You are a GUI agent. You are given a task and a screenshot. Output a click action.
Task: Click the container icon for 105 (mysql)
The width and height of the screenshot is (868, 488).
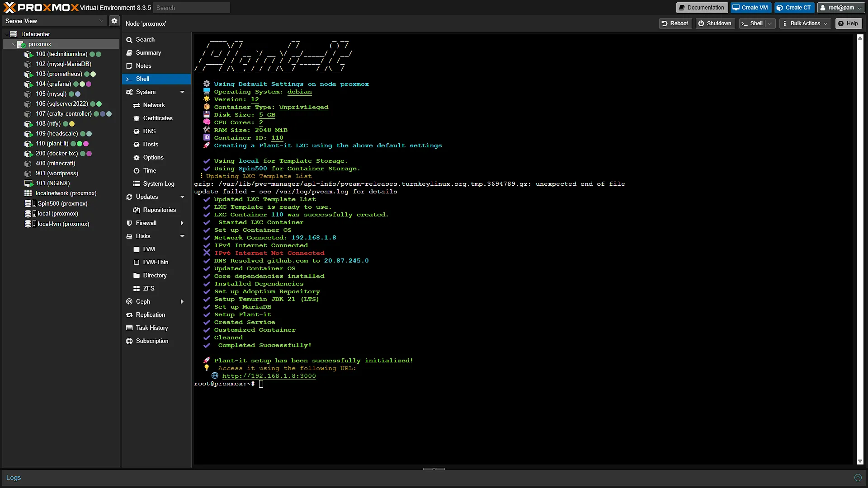coord(28,94)
